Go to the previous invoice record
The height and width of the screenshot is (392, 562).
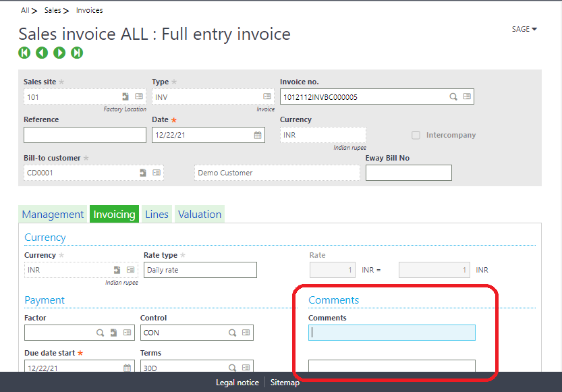pyautogui.click(x=42, y=53)
